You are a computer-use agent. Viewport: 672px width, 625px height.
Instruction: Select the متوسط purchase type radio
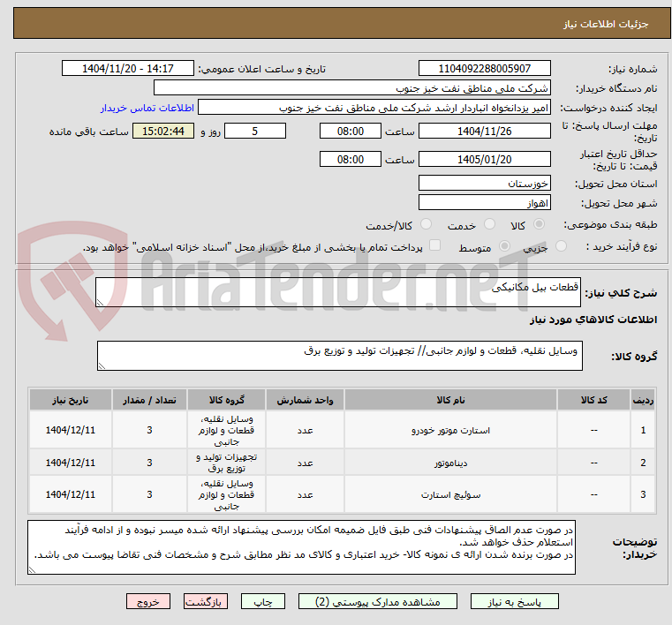505,246
